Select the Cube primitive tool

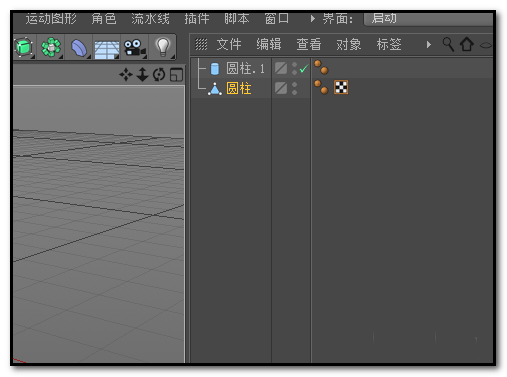(23, 47)
